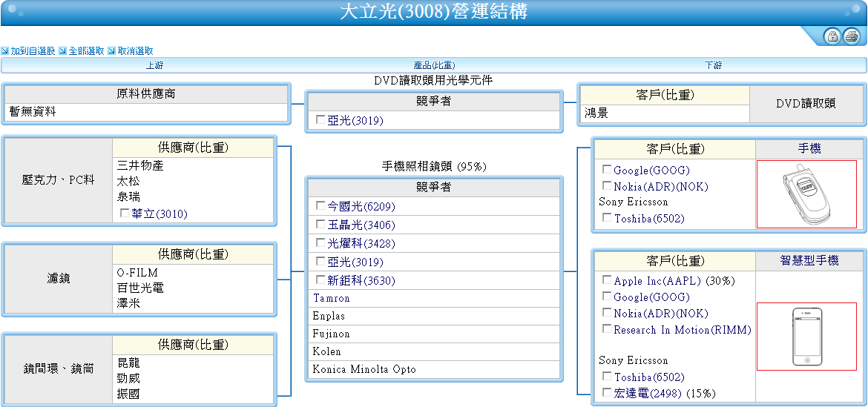Check Nokia(ADR)(NOK) box in 手機 customers
This screenshot has height=407, width=868.
(x=607, y=186)
